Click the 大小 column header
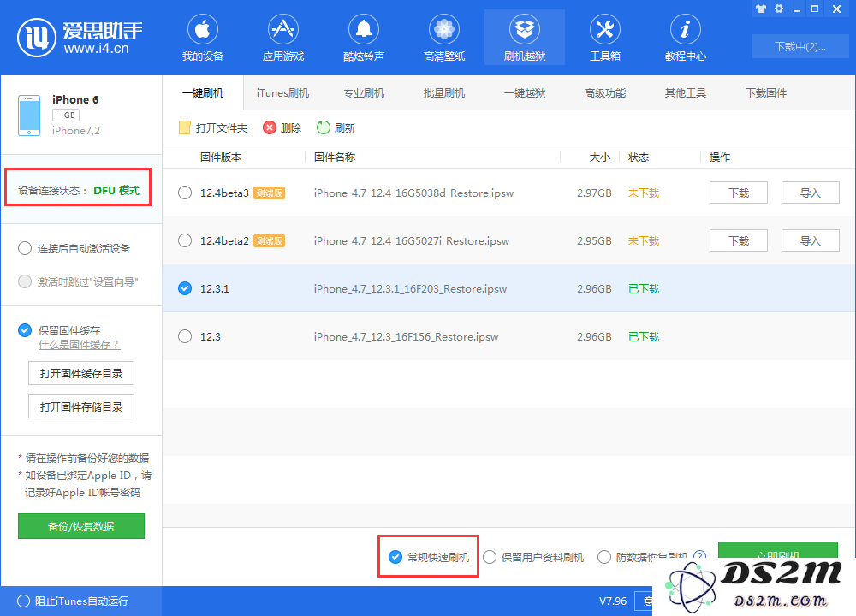This screenshot has width=856, height=616. pos(600,157)
